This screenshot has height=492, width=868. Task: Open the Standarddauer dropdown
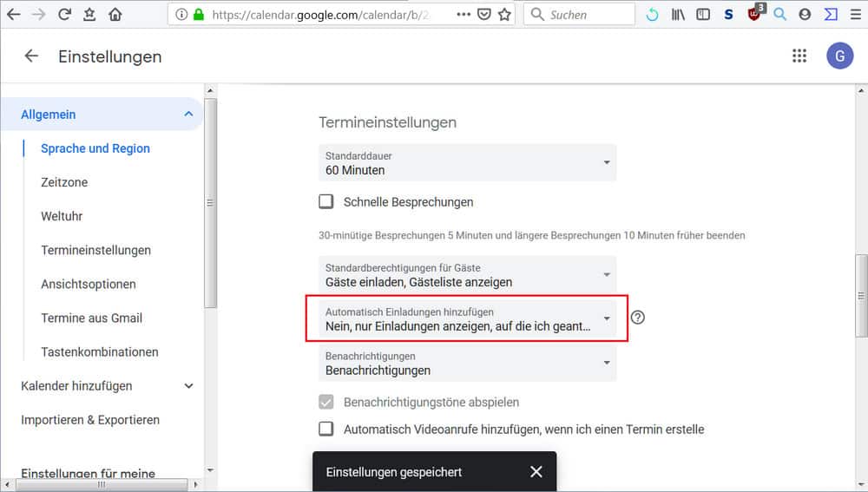pyautogui.click(x=467, y=163)
